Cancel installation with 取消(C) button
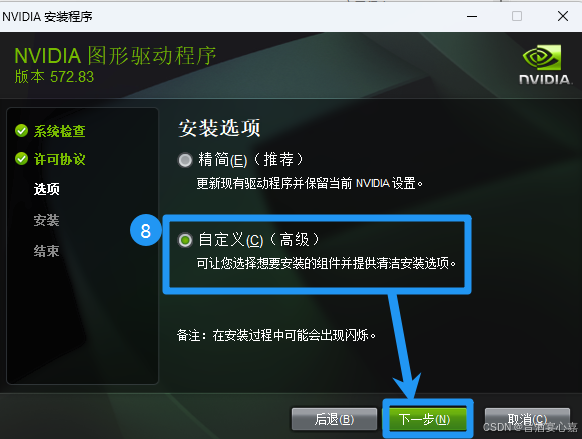The width and height of the screenshot is (582, 439). [x=527, y=419]
